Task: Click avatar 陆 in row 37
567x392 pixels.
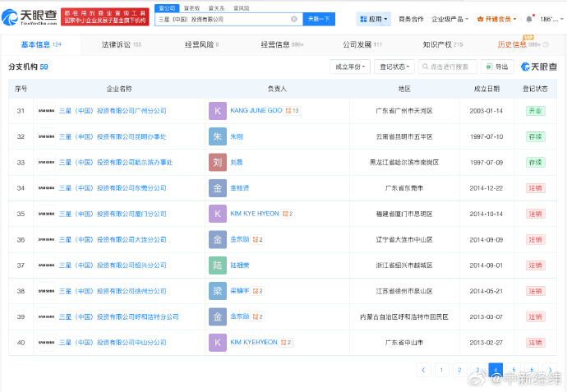Action: point(218,265)
